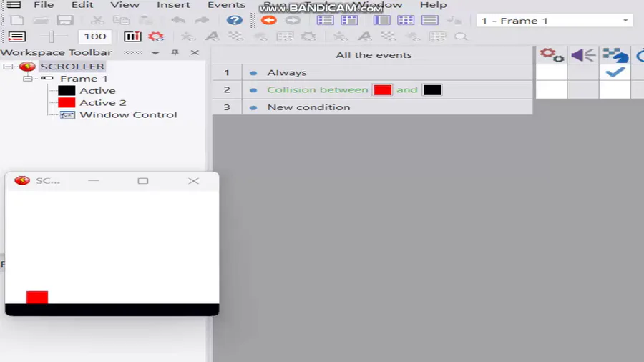
Task: Toggle pin on Workspace Toolbar panel
Action: point(175,52)
